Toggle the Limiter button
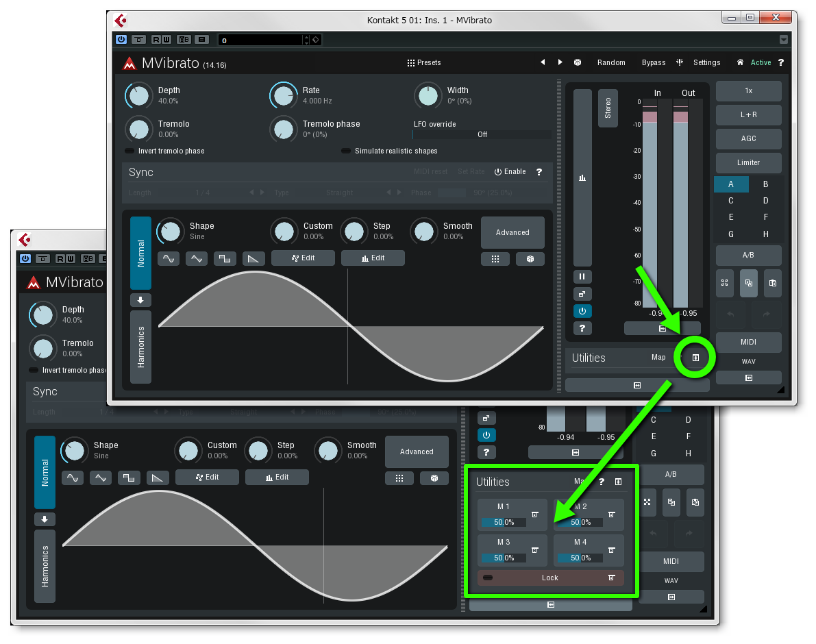The height and width of the screenshot is (644, 816). pos(748,163)
